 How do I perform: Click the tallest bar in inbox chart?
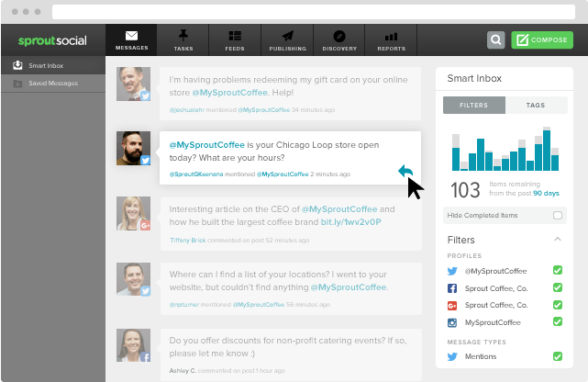pyautogui.click(x=547, y=149)
